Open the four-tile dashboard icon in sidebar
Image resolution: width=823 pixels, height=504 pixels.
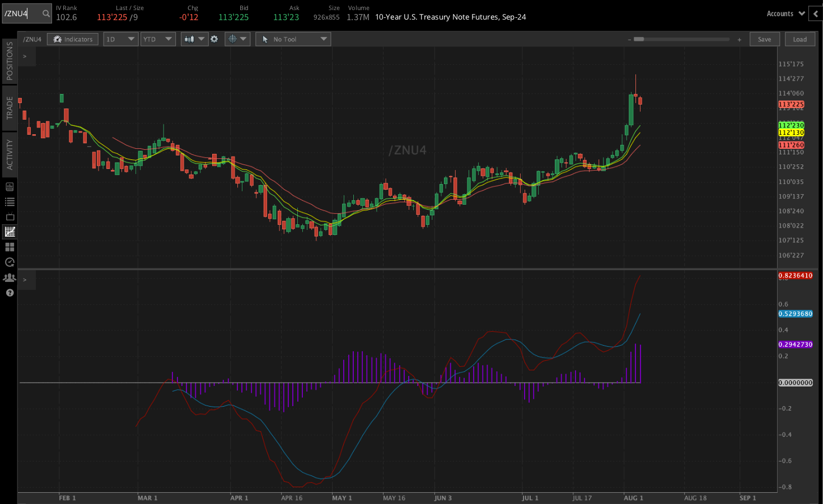point(10,247)
